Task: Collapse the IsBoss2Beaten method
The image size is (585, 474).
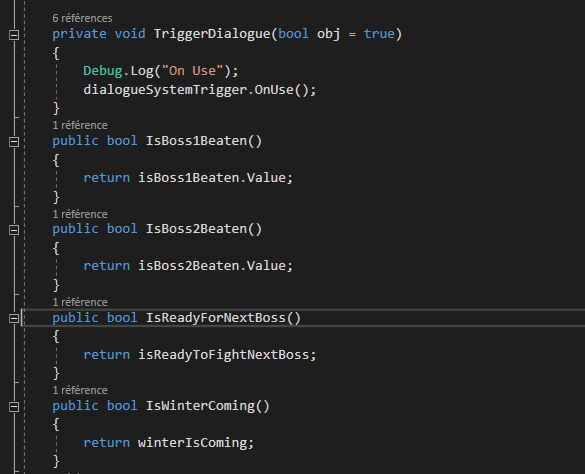Action: click(x=14, y=230)
